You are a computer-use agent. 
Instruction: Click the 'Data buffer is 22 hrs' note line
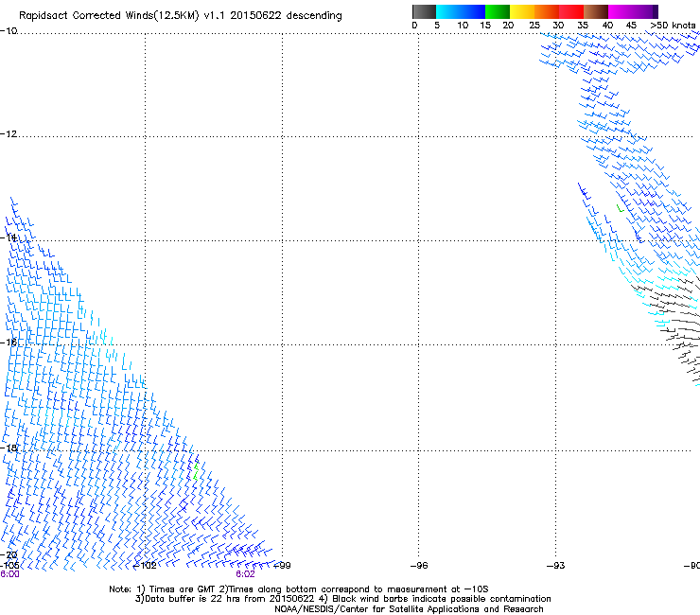[x=342, y=599]
